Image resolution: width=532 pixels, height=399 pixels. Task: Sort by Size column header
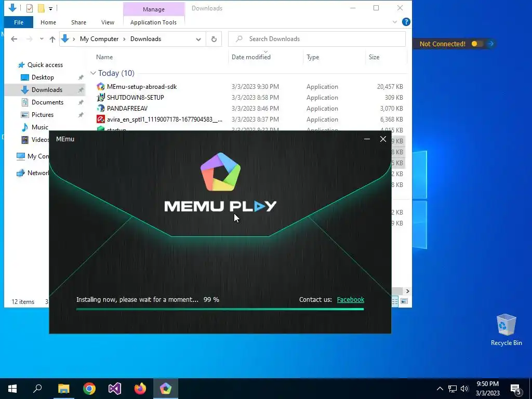point(374,57)
